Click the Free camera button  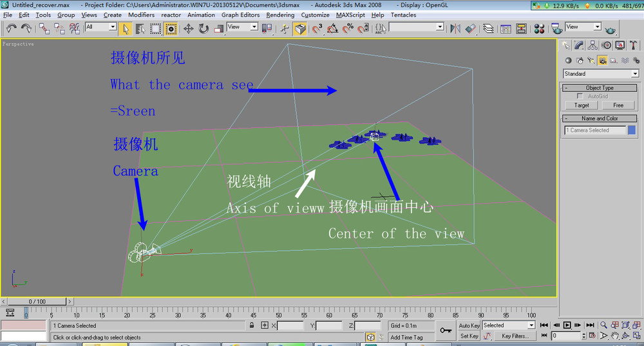(618, 105)
